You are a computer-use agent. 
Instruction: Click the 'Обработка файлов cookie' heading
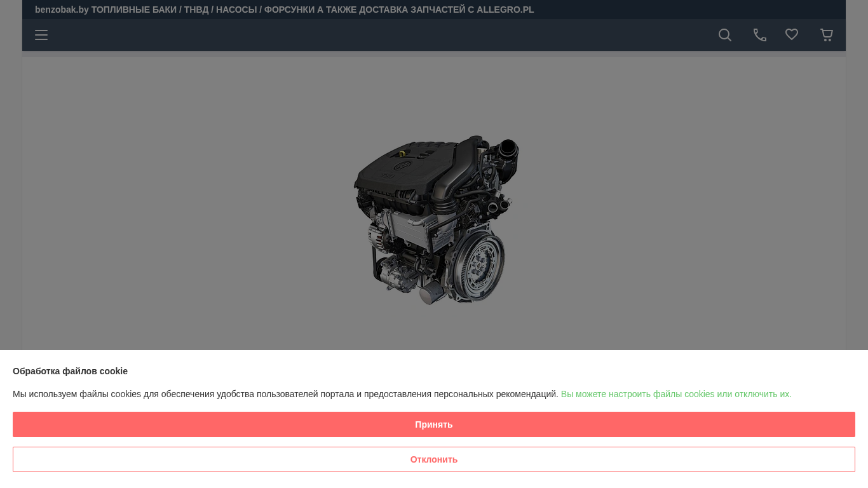tap(70, 371)
